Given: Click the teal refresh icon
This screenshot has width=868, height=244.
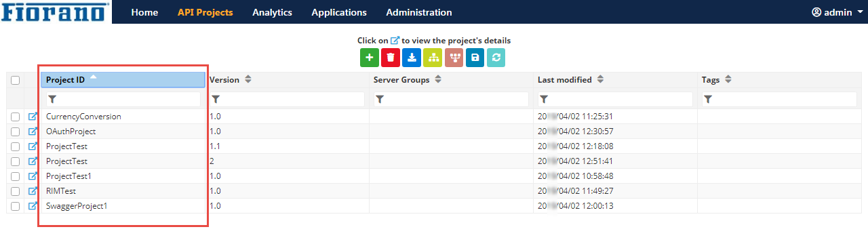Looking at the screenshot, I should coord(496,58).
